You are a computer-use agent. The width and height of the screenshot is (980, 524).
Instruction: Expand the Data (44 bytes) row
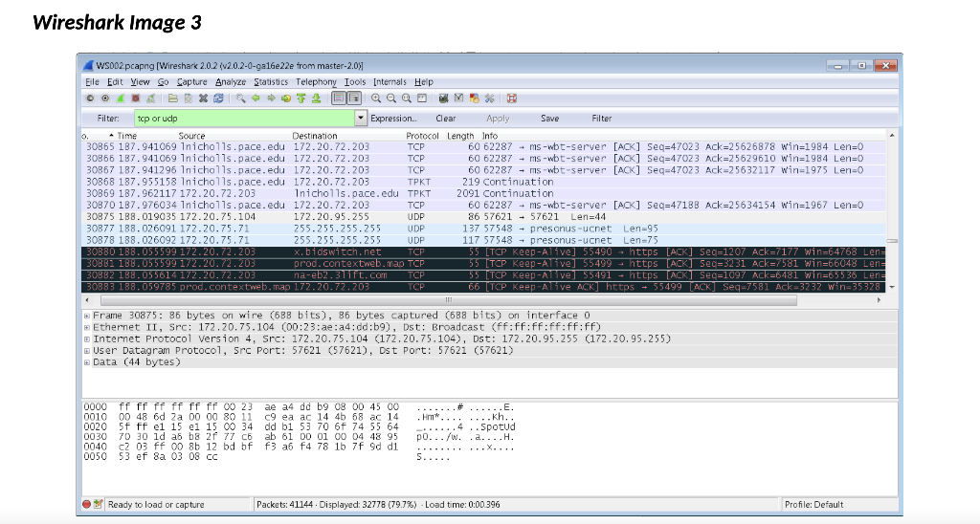[x=87, y=362]
